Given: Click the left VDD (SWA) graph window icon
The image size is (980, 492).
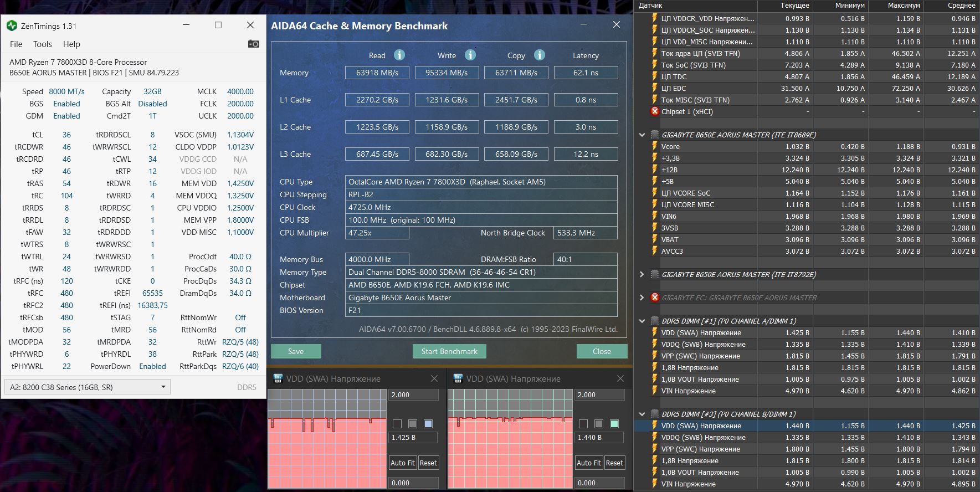Looking at the screenshot, I should click(x=278, y=378).
